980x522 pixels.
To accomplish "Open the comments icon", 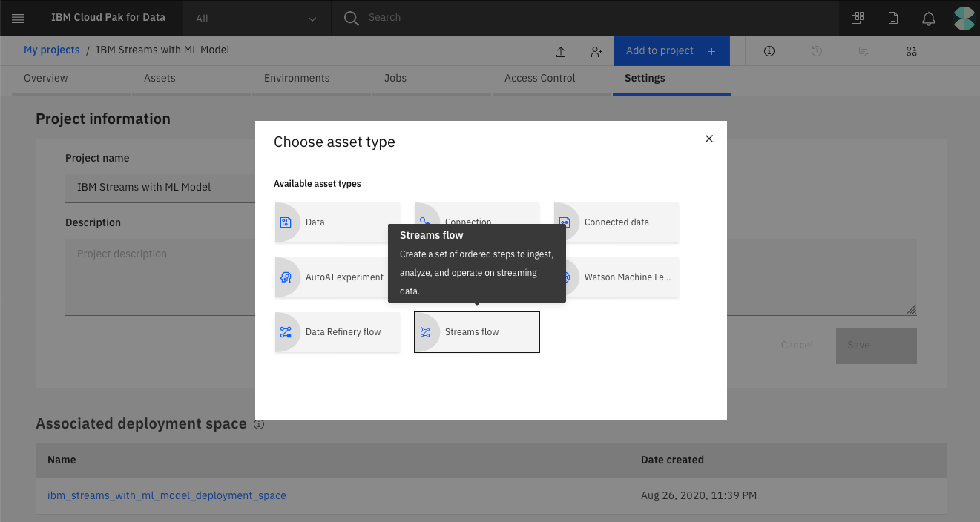I will (x=864, y=51).
